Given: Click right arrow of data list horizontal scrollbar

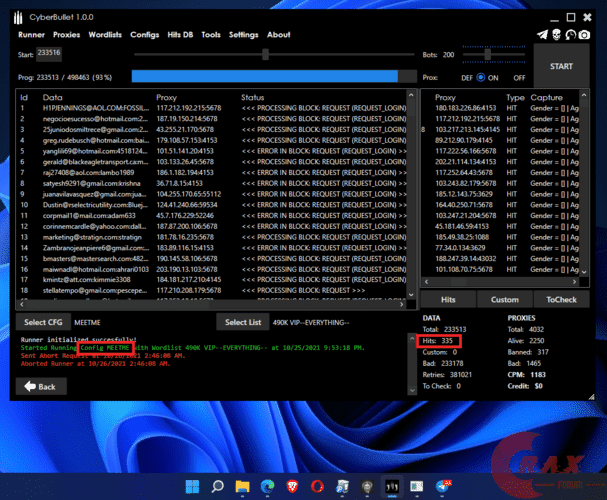Looking at the screenshot, I should (x=401, y=305).
